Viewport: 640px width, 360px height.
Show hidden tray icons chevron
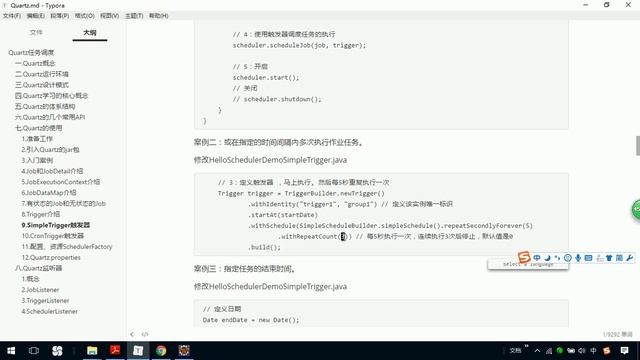(537, 351)
